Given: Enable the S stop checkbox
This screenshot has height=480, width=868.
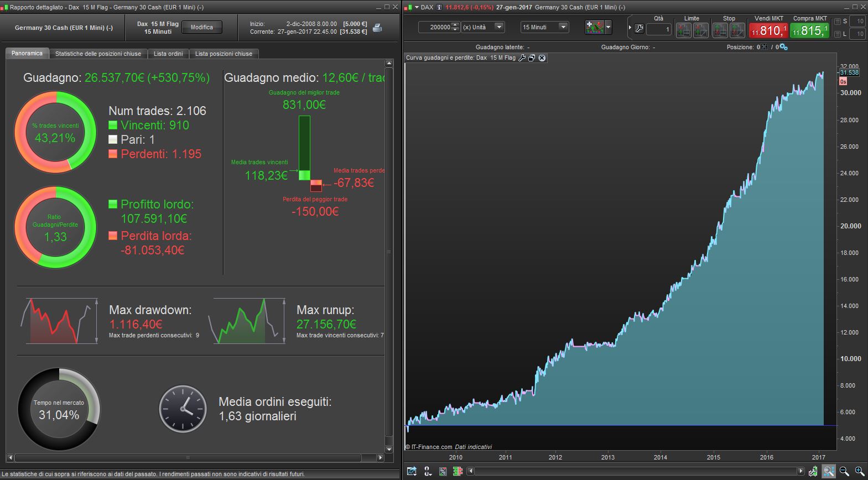Looking at the screenshot, I should click(837, 22).
